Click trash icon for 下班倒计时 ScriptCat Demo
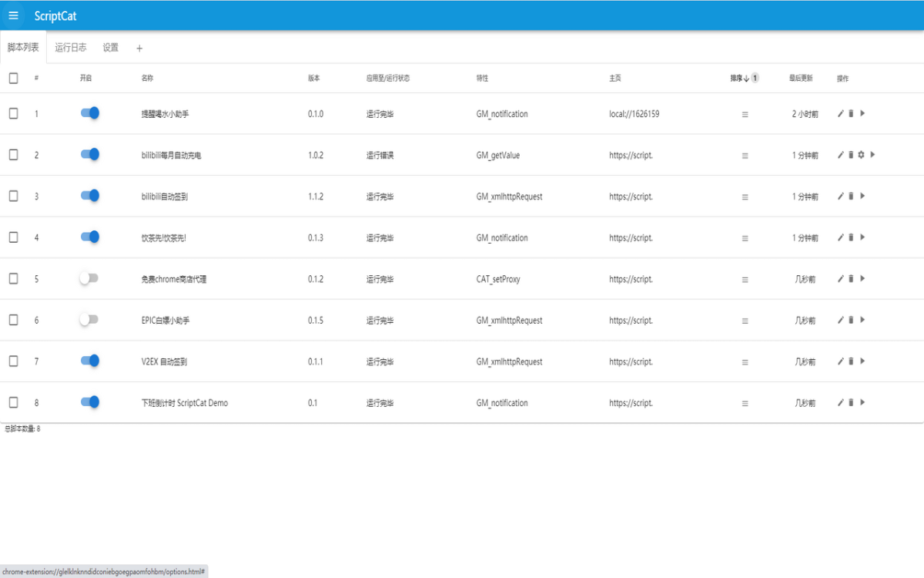The image size is (924, 578). point(851,402)
